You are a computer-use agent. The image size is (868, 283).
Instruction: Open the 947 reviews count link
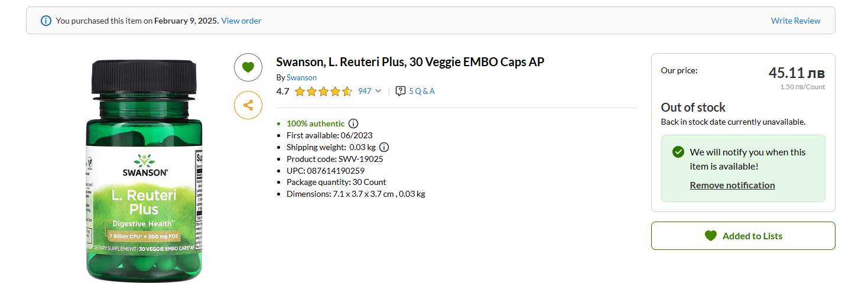365,91
